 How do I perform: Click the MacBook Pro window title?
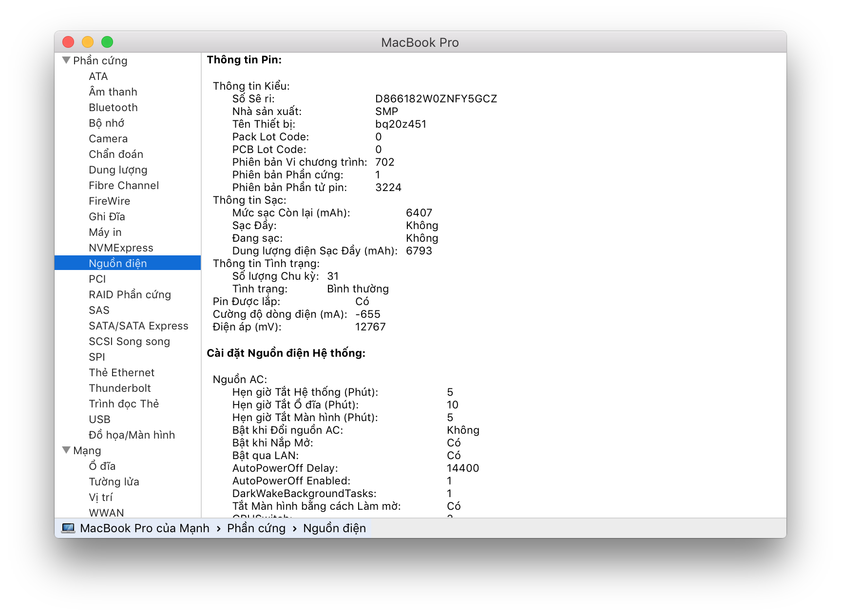coord(420,42)
